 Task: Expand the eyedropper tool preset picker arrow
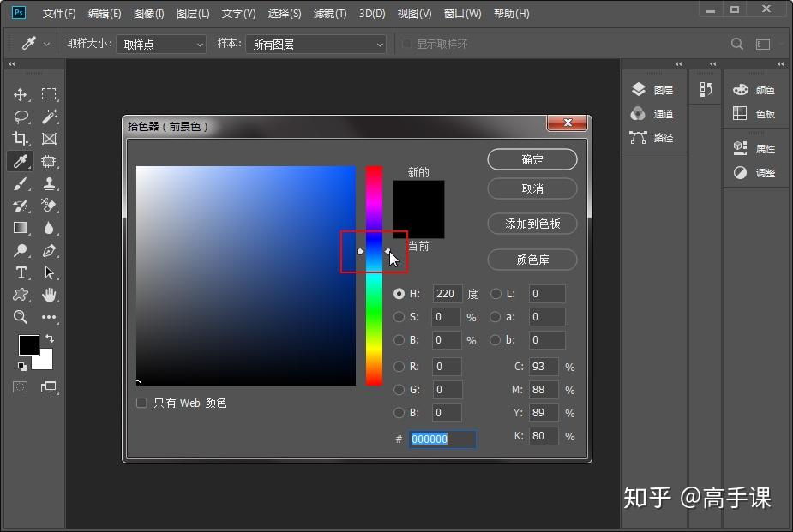(x=46, y=45)
